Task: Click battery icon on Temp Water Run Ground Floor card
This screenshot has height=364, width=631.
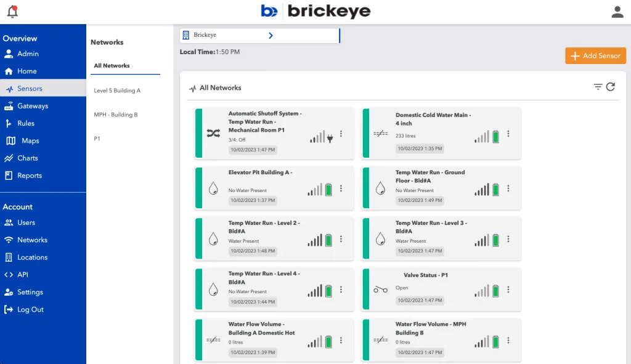Action: coord(496,189)
